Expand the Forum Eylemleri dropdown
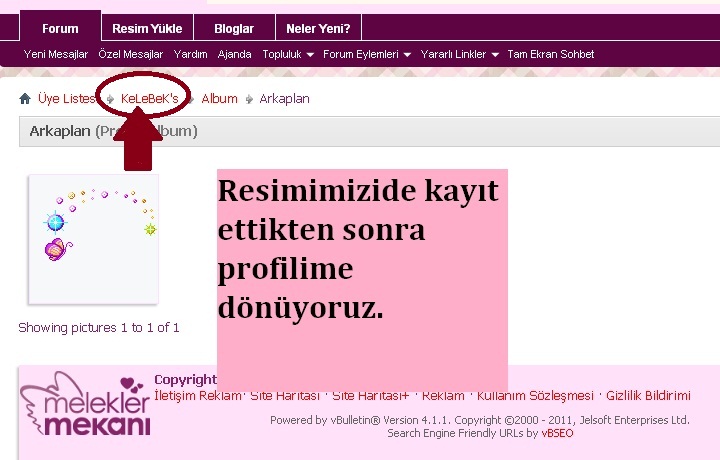This screenshot has width=720, height=460. pos(367,54)
